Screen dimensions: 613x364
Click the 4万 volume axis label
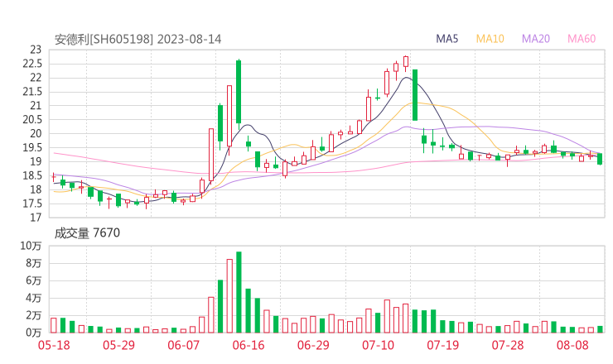pyautogui.click(x=34, y=298)
